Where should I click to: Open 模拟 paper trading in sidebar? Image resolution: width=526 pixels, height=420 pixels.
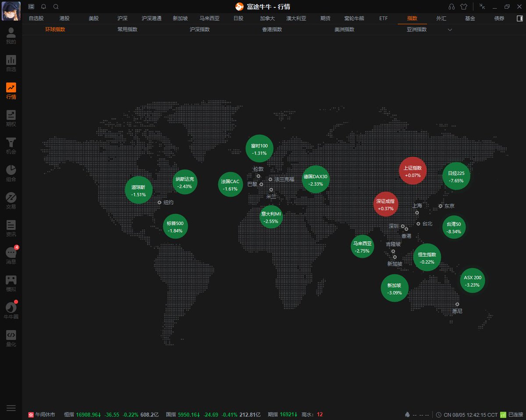click(x=11, y=283)
